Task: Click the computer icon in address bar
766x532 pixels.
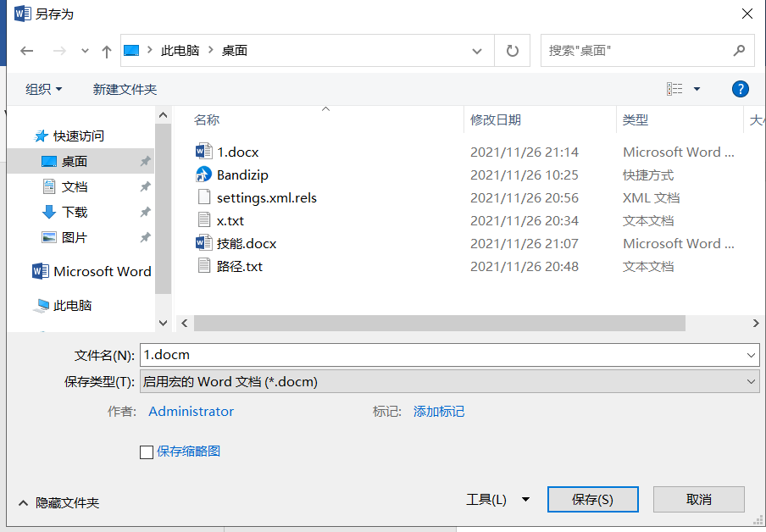Action: tap(131, 50)
